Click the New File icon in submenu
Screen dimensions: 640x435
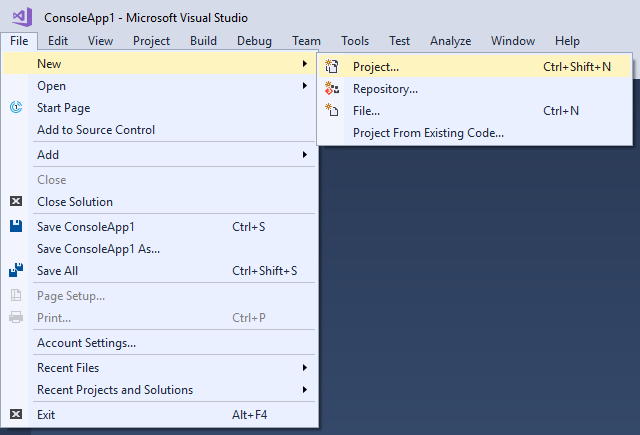coord(333,111)
